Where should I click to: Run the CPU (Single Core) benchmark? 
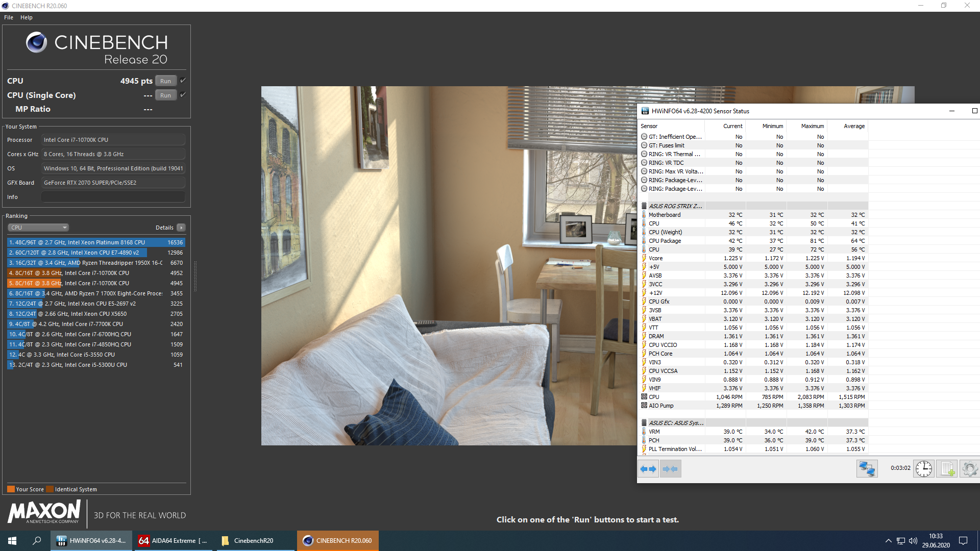coord(166,95)
